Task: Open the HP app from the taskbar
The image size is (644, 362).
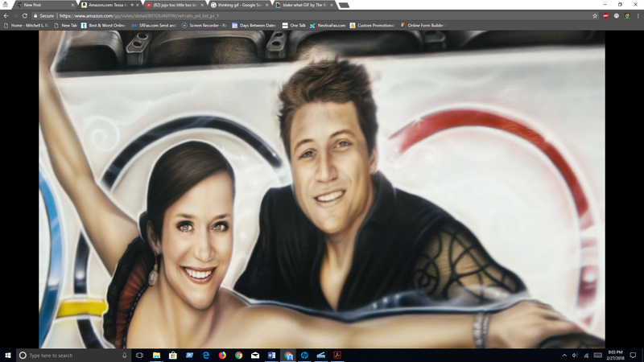Action: coord(304,355)
